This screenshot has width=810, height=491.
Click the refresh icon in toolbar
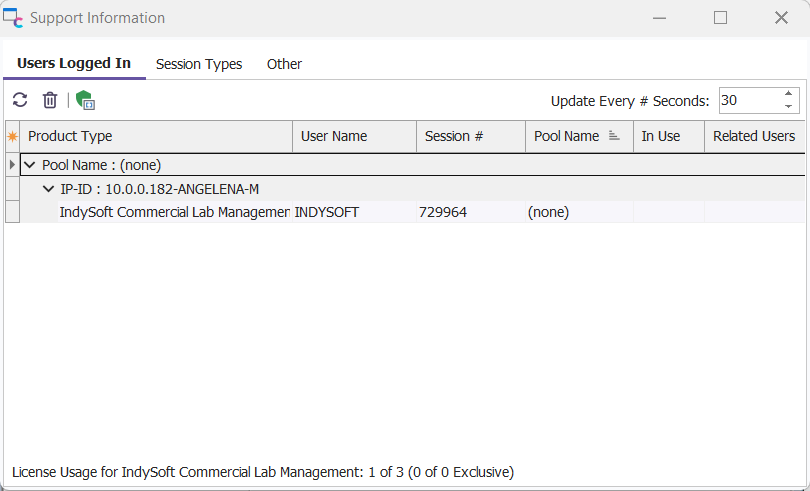pos(19,100)
